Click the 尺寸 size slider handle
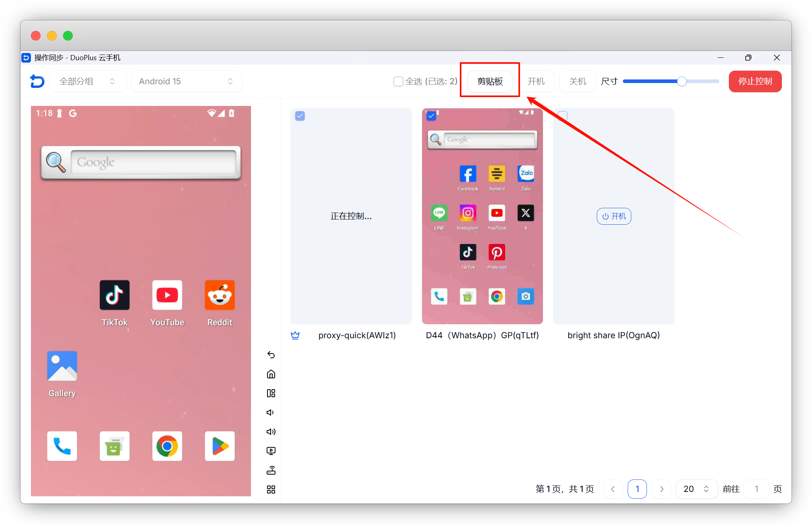The height and width of the screenshot is (524, 812). 681,81
